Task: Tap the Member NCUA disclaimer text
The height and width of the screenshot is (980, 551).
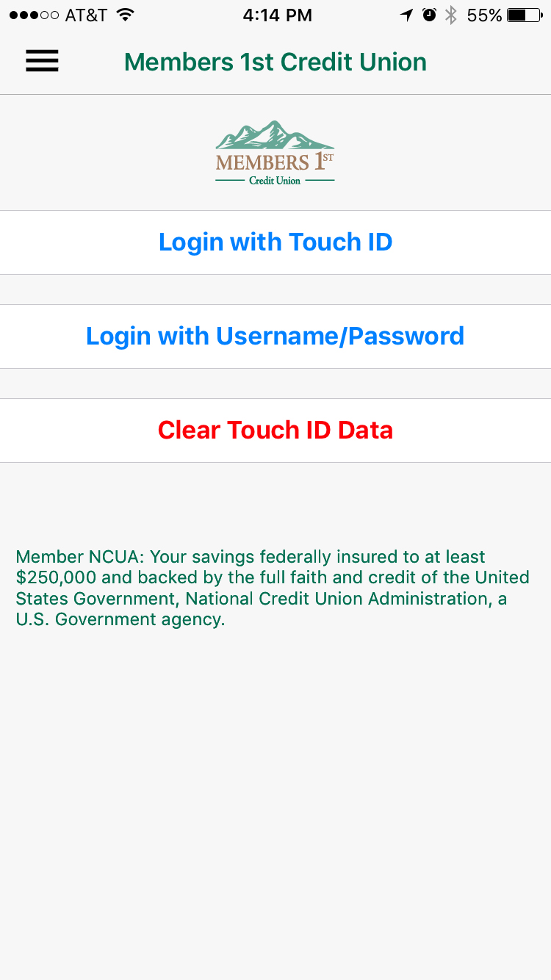Action: pos(273,588)
